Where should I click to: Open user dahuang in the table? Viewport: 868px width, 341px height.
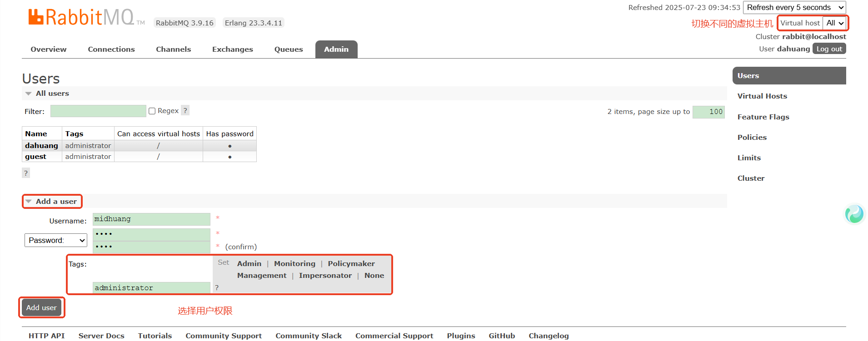click(41, 145)
